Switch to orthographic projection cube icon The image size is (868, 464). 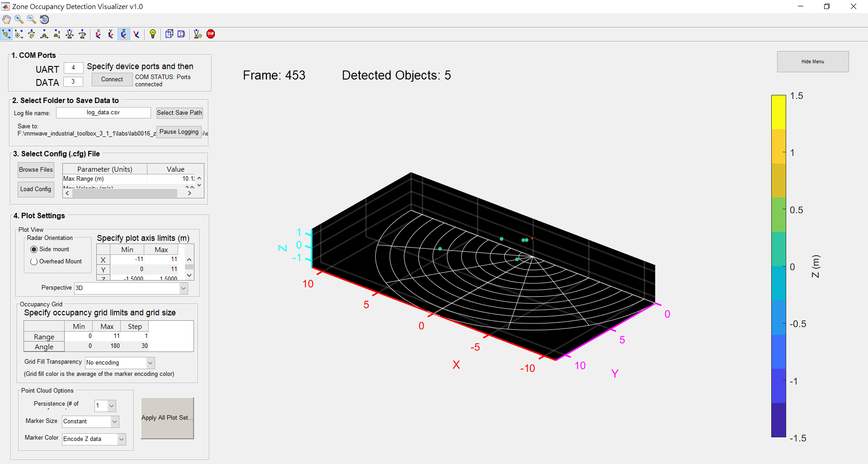(x=169, y=34)
